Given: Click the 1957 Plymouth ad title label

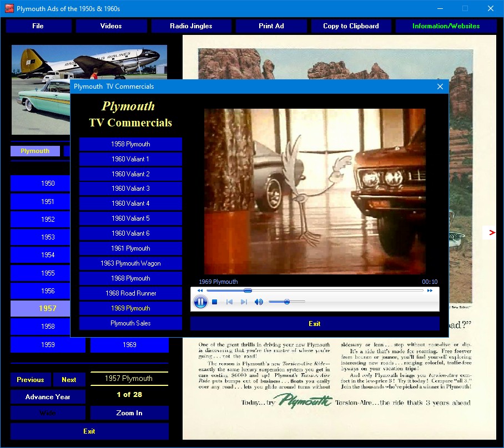Looking at the screenshot, I should (129, 379).
